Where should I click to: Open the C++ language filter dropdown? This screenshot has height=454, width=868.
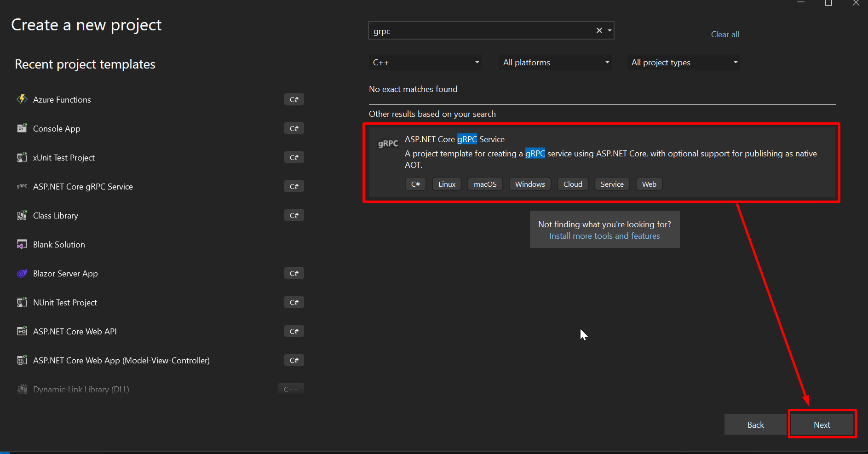click(425, 63)
